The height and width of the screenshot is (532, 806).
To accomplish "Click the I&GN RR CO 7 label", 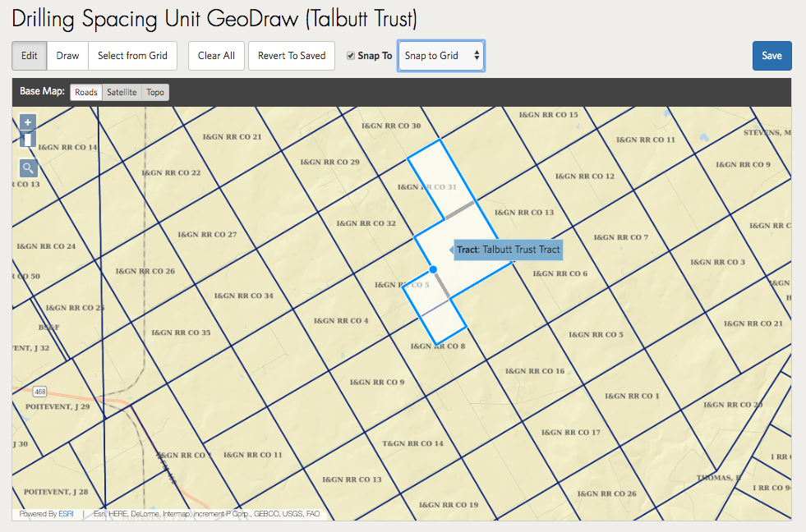I will pos(621,237).
